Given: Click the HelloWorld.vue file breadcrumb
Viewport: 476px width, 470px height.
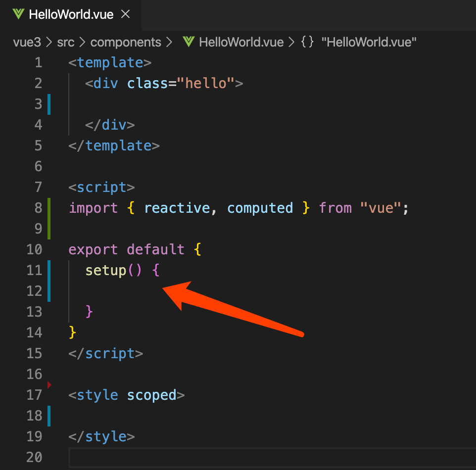Looking at the screenshot, I should (x=241, y=42).
